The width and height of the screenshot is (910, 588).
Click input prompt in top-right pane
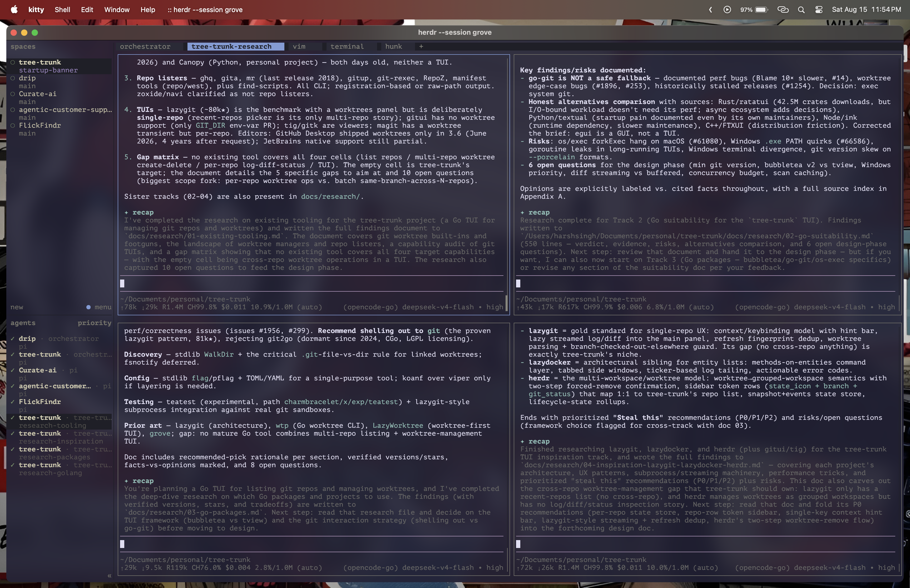click(x=706, y=283)
